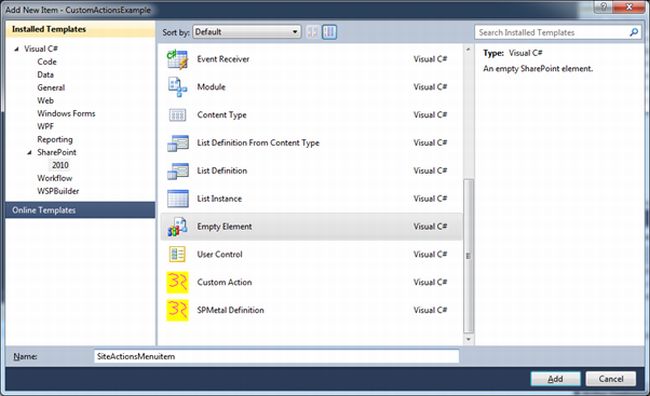650x396 pixels.
Task: Select the 'Content Type' template name
Action: 222,115
